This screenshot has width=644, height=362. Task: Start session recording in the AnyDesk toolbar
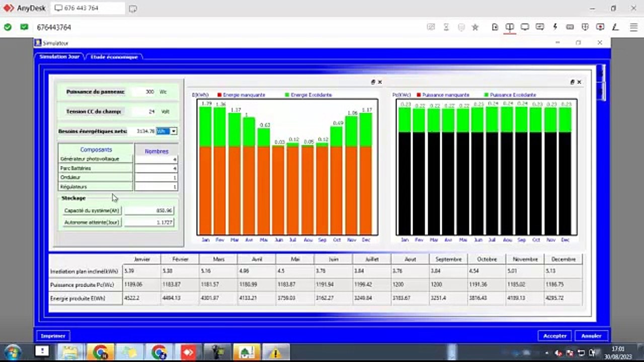click(x=600, y=27)
